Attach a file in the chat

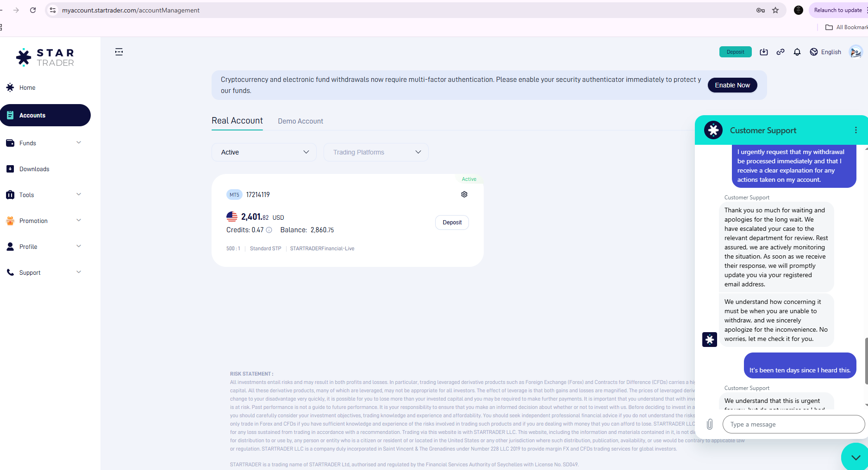[x=710, y=424]
